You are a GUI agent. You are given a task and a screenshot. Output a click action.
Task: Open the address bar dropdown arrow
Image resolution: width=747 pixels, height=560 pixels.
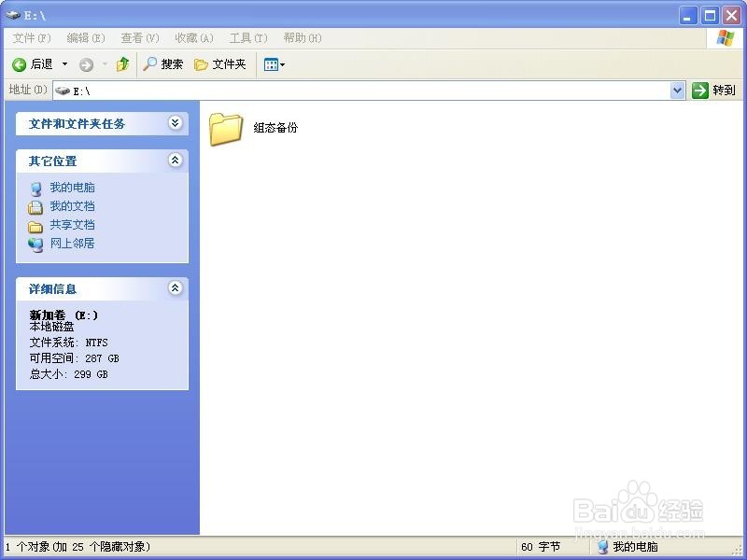click(x=678, y=90)
